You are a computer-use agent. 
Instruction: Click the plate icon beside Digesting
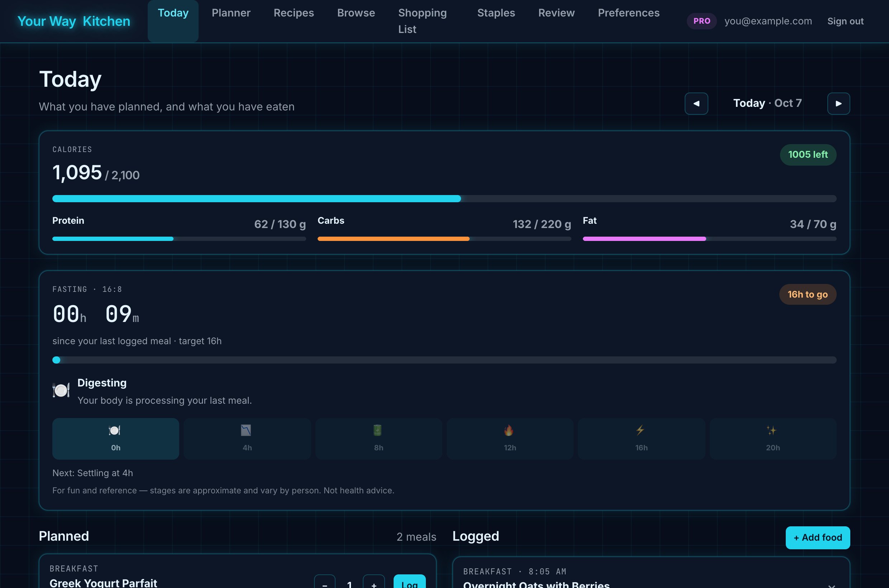(61, 390)
